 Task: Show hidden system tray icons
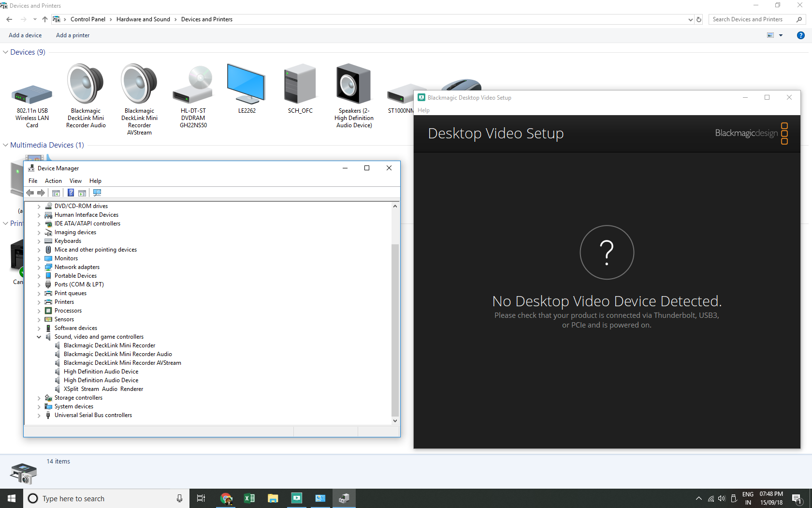click(699, 499)
